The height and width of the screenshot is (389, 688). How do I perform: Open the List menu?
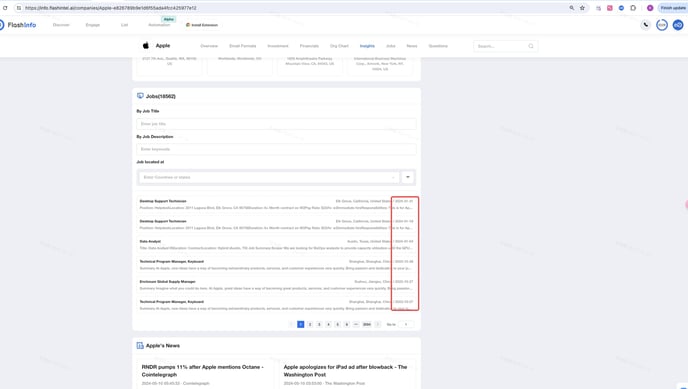pos(124,25)
